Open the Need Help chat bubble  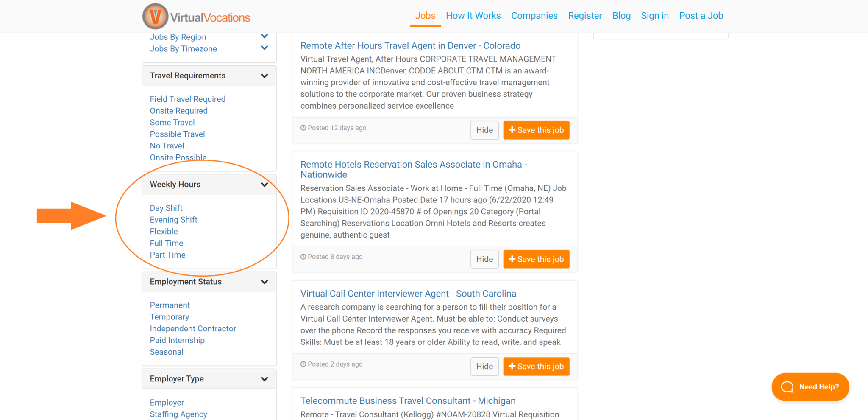(x=810, y=387)
